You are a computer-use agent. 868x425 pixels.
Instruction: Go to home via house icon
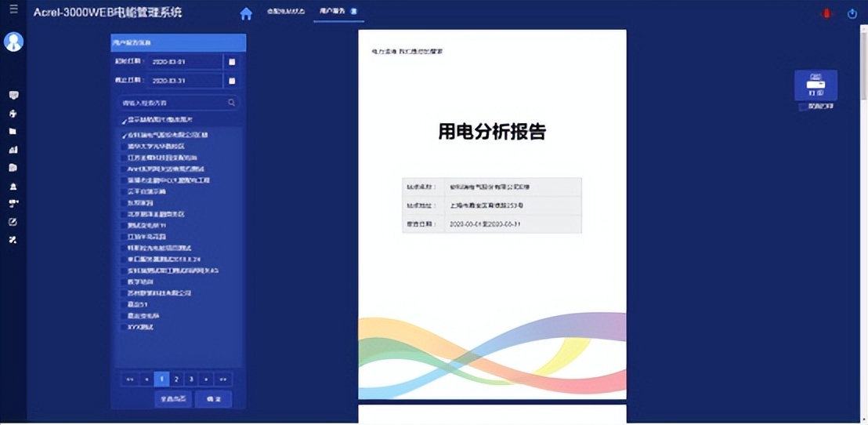click(x=246, y=13)
